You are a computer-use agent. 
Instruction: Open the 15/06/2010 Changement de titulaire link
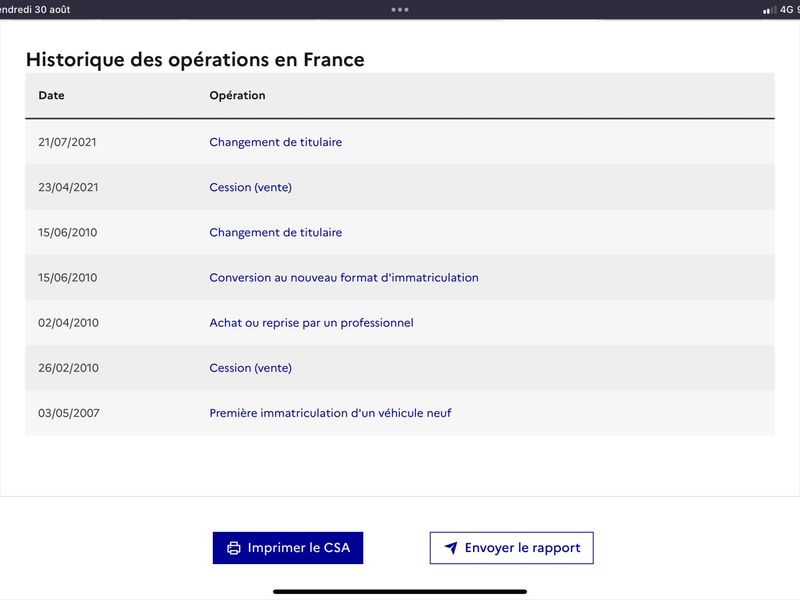click(x=276, y=232)
